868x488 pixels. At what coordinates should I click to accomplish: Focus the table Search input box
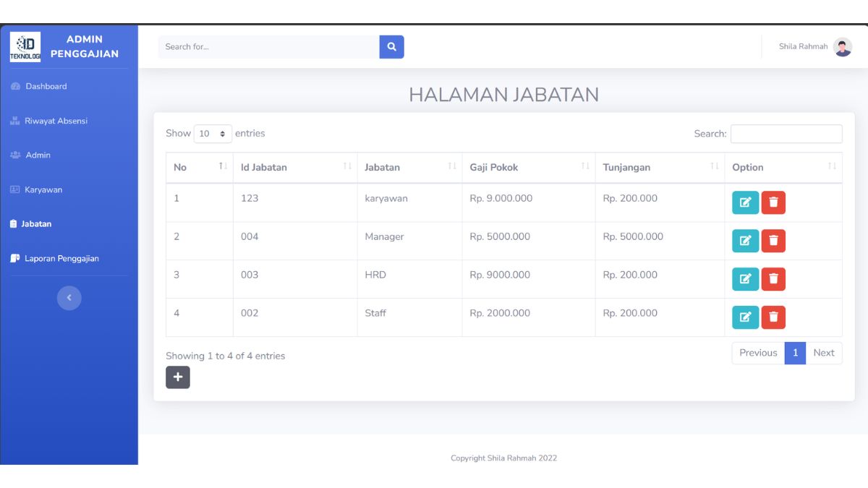(786, 134)
